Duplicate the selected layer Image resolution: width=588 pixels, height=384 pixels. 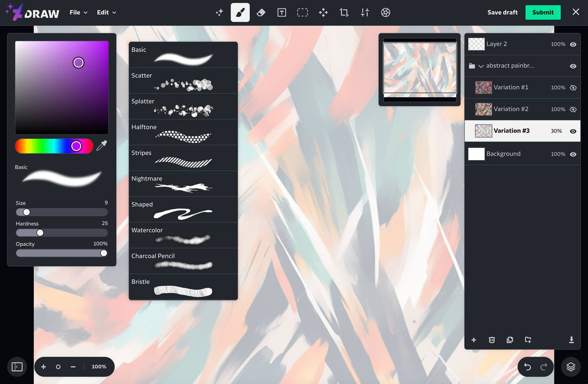(x=509, y=340)
